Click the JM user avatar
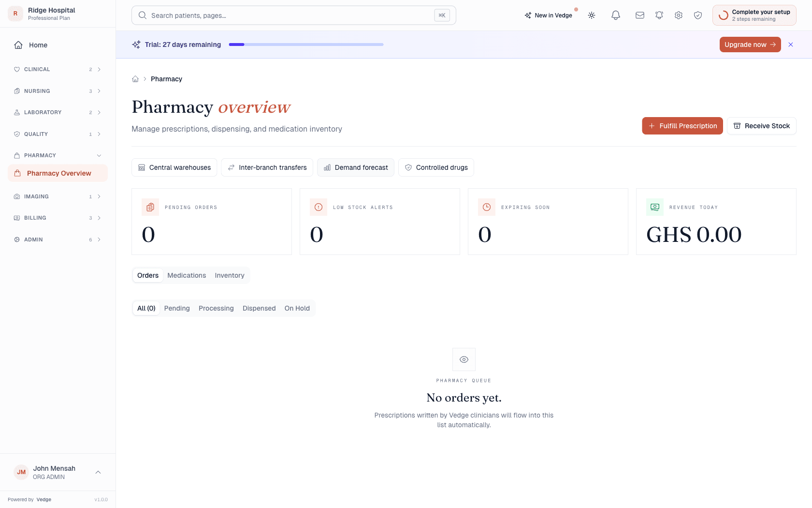Viewport: 812px width, 508px height. tap(21, 472)
